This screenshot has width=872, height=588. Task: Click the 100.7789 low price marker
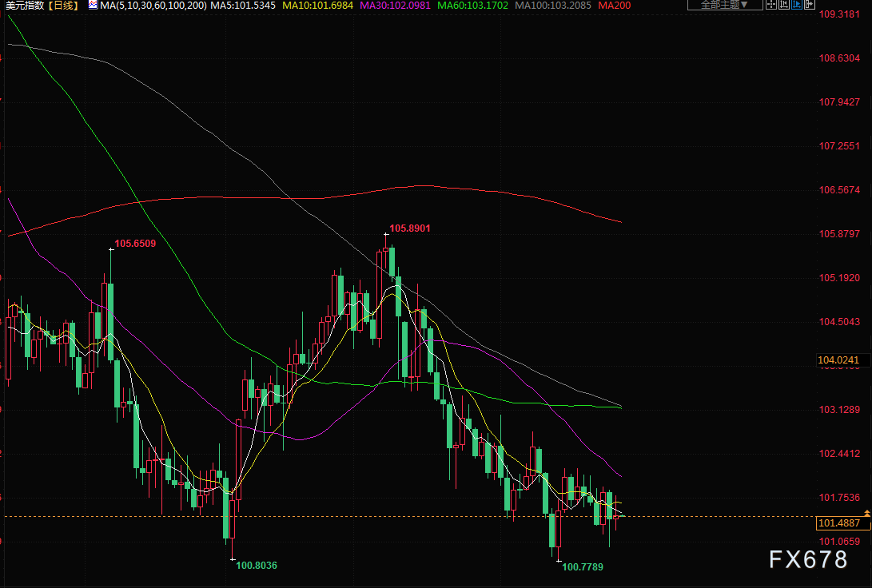tap(582, 566)
